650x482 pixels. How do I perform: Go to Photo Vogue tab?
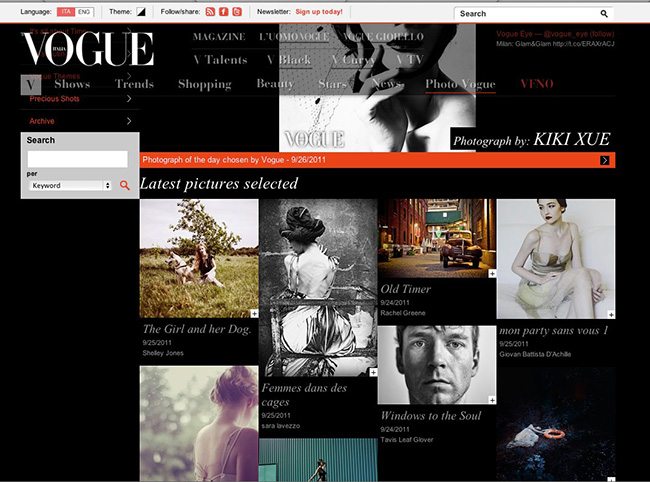(460, 84)
